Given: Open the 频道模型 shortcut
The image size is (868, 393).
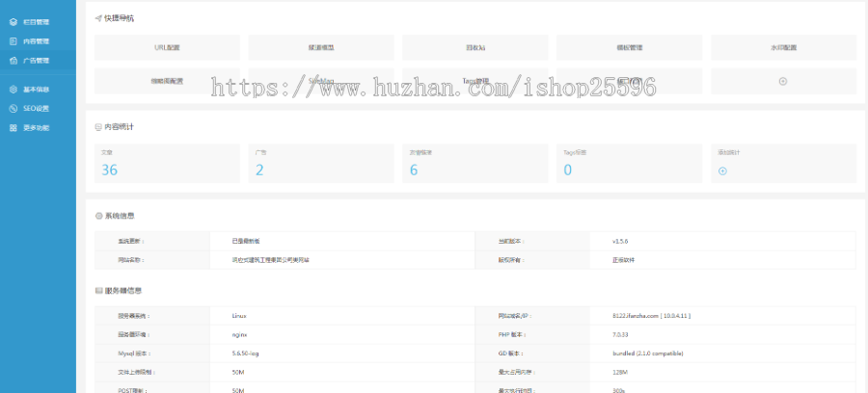Looking at the screenshot, I should click(321, 47).
